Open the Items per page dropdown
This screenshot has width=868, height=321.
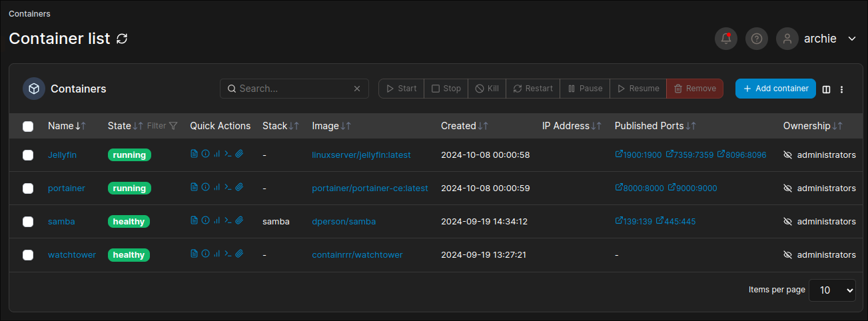pos(832,290)
